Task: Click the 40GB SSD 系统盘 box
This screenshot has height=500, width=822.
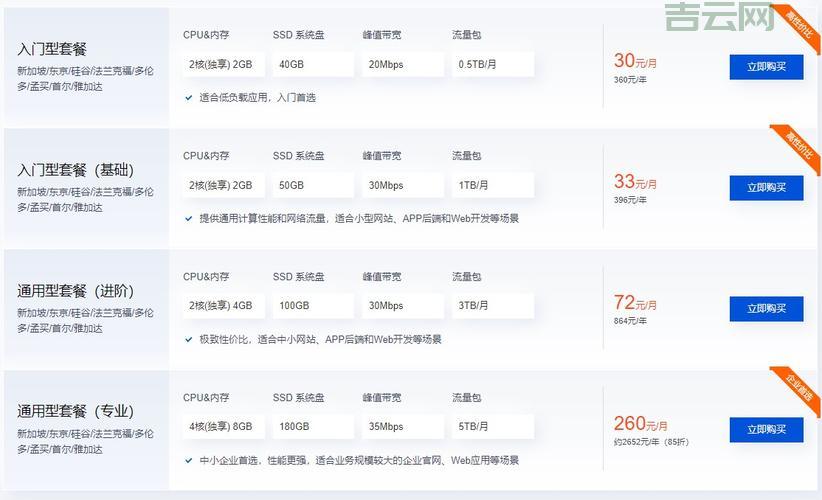Action: [x=313, y=65]
